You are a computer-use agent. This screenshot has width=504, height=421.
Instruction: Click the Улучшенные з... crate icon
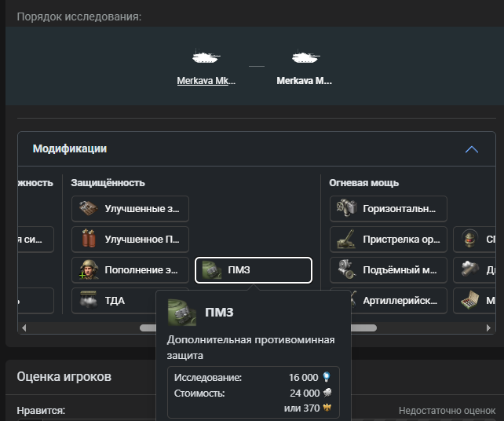(x=88, y=208)
